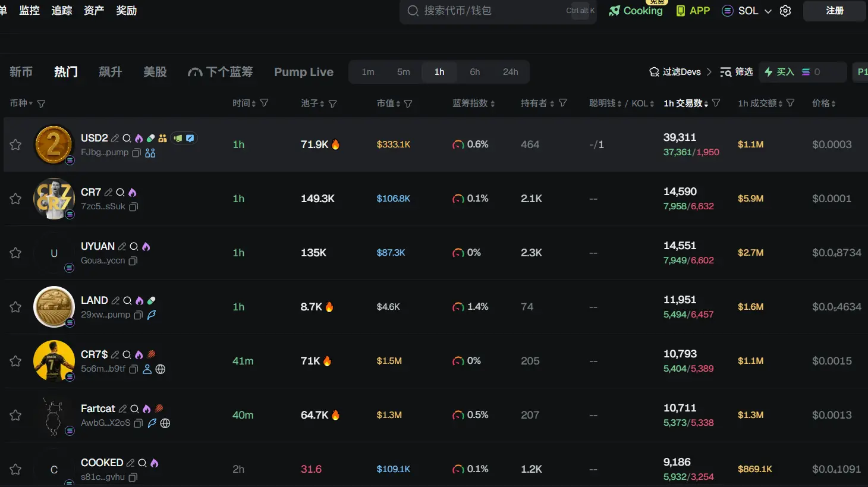The image size is (868, 487).
Task: Star the USD2 token as favorite
Action: point(15,144)
